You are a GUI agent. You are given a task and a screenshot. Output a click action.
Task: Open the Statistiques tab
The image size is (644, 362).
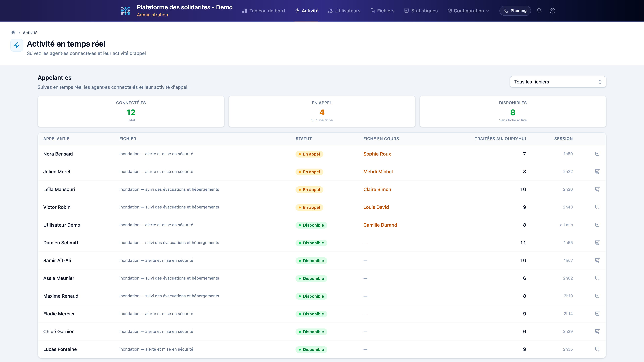pyautogui.click(x=421, y=11)
